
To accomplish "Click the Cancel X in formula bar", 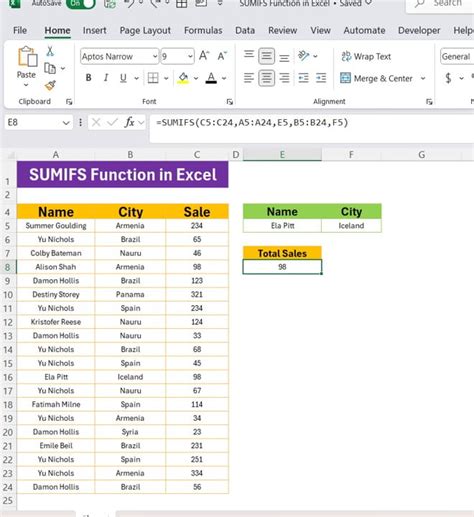I will click(x=96, y=123).
